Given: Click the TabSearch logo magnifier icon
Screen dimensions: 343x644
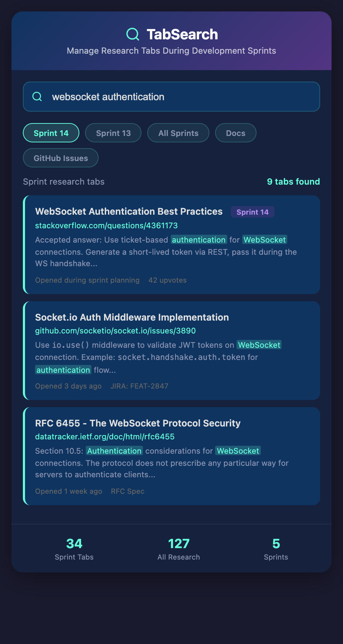Looking at the screenshot, I should (133, 34).
